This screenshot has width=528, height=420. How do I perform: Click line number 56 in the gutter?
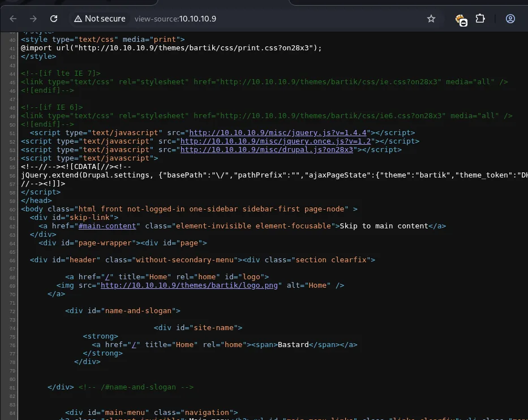point(12,176)
